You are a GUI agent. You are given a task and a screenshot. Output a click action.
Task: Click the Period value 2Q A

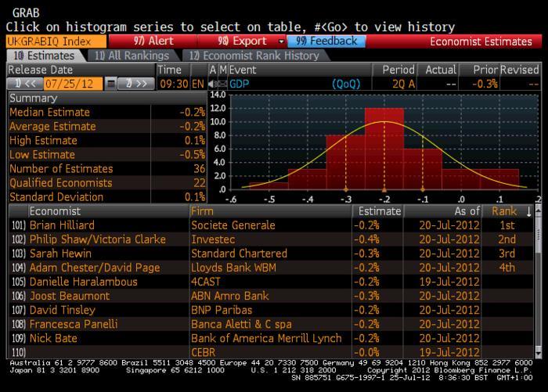click(404, 84)
